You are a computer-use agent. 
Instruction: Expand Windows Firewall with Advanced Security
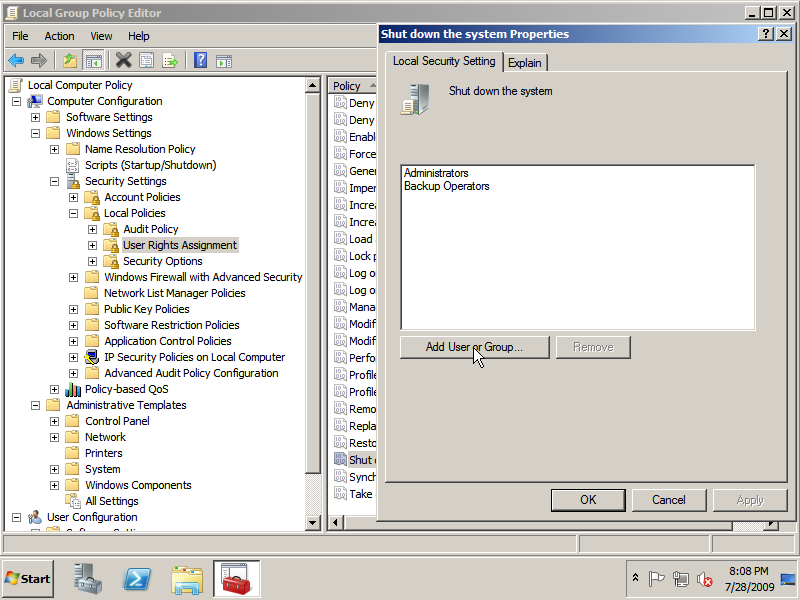(x=73, y=278)
